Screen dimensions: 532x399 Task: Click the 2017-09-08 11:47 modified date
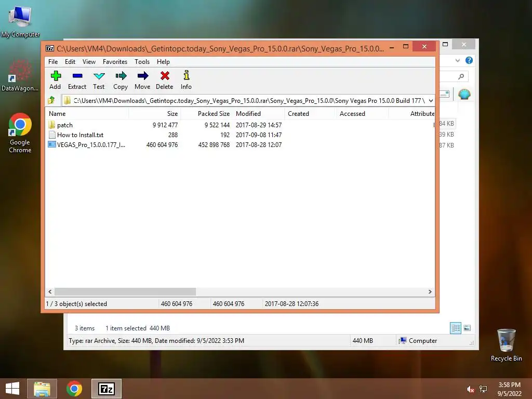click(259, 135)
